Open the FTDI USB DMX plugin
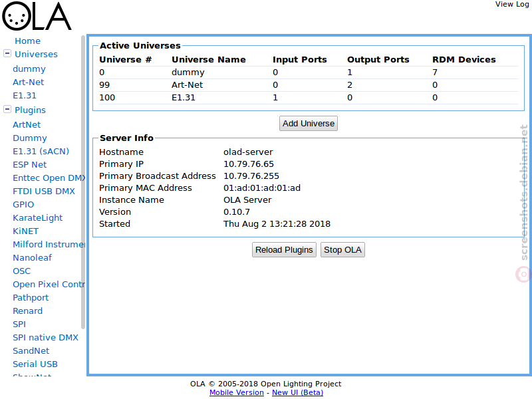The image size is (532, 399). pos(44,192)
